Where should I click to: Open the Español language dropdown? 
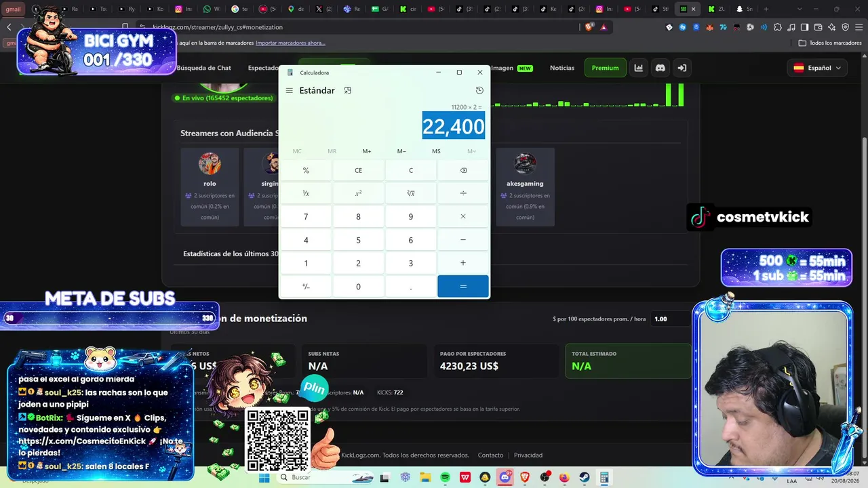click(x=818, y=68)
